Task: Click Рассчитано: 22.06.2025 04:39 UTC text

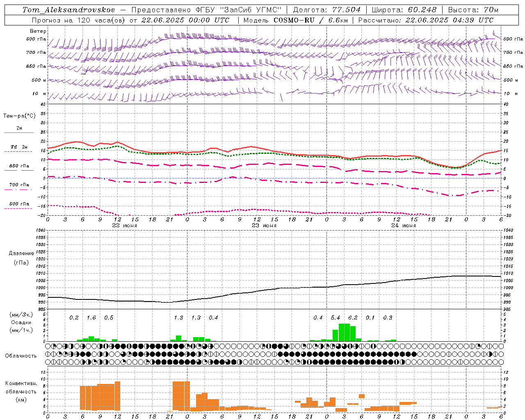Action: click(x=426, y=20)
